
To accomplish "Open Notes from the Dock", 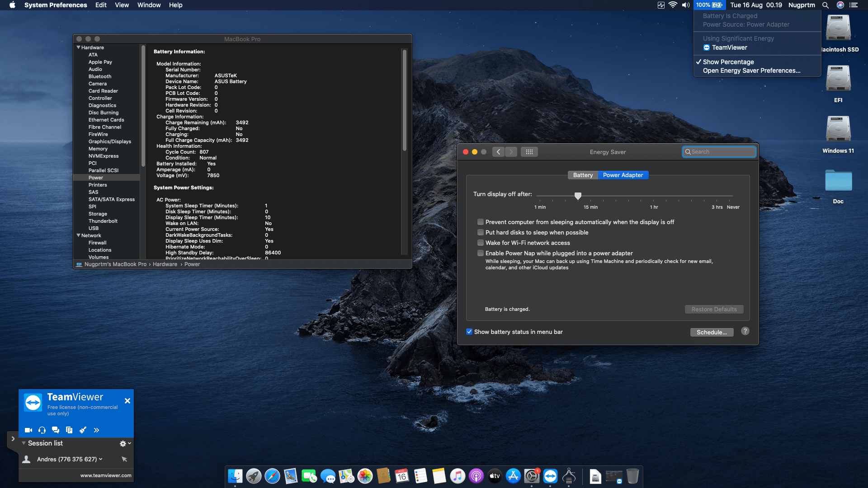I will coord(439,476).
